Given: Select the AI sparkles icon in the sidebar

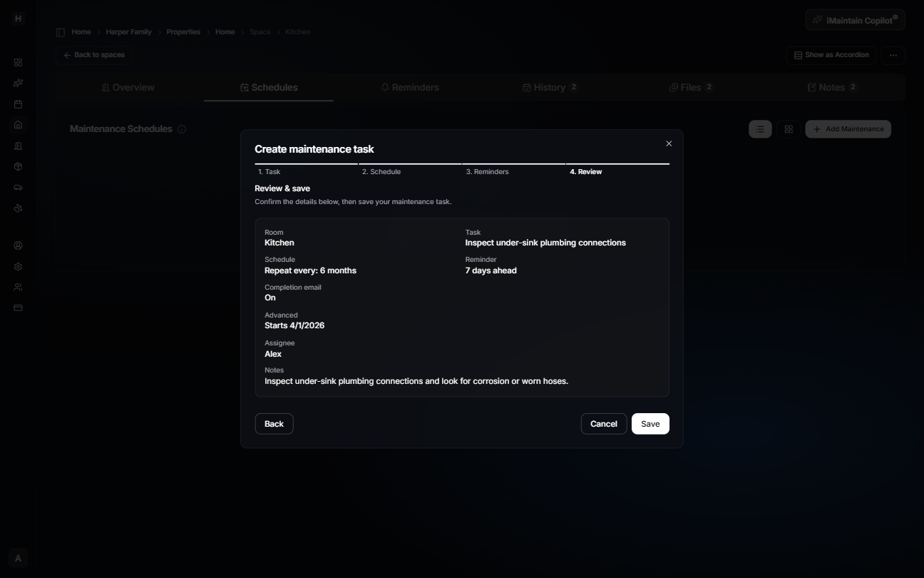Looking at the screenshot, I should [x=18, y=83].
